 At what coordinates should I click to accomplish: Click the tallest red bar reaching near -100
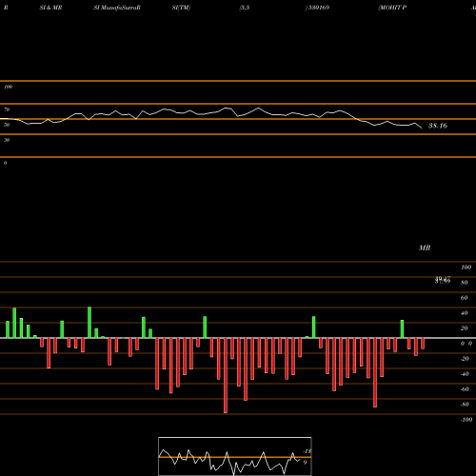tap(226, 375)
